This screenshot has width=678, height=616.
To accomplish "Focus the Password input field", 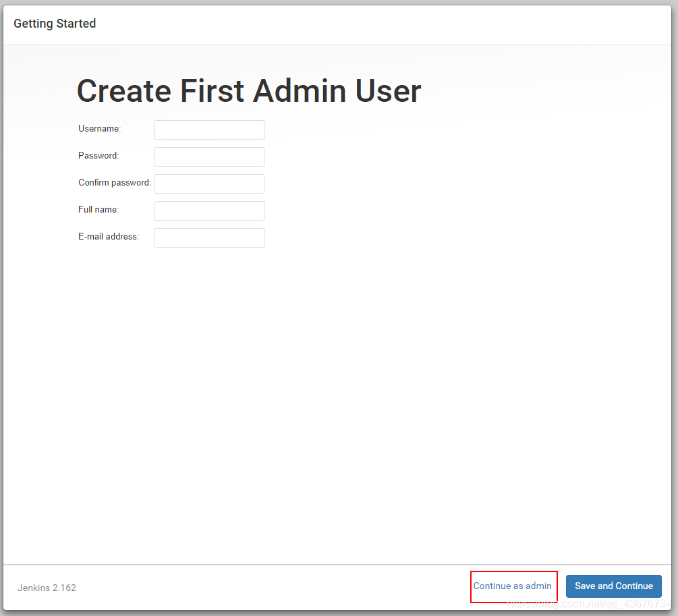I will tap(209, 157).
